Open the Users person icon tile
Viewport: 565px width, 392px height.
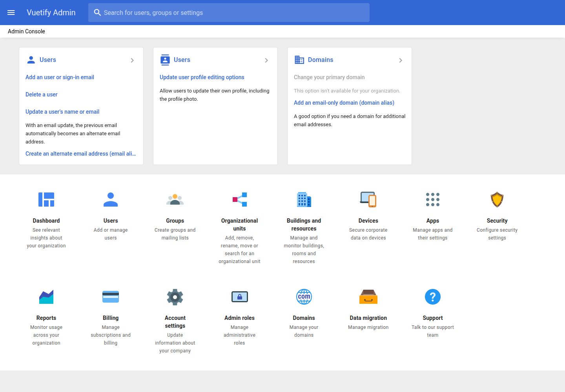pos(111,200)
